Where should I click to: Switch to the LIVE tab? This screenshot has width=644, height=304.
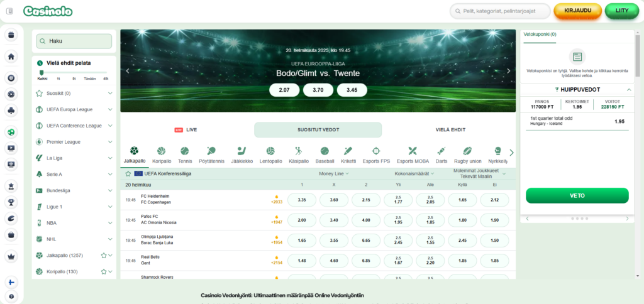coord(186,129)
